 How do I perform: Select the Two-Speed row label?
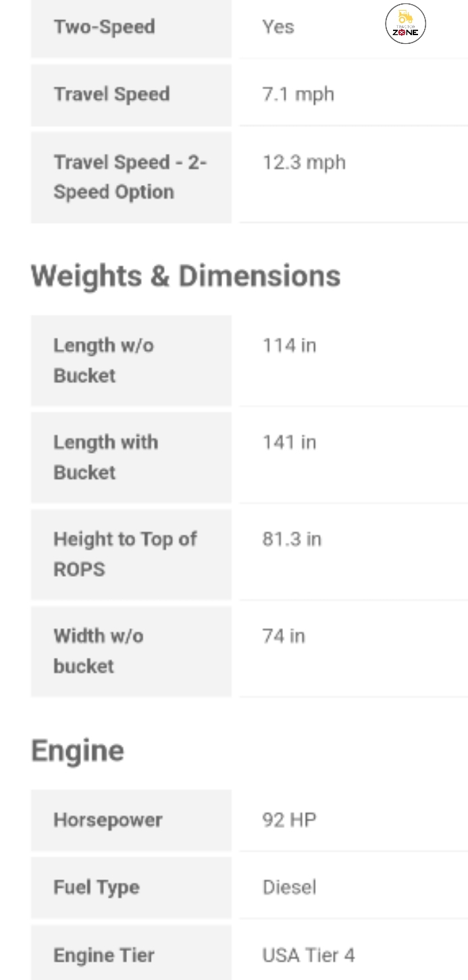104,27
